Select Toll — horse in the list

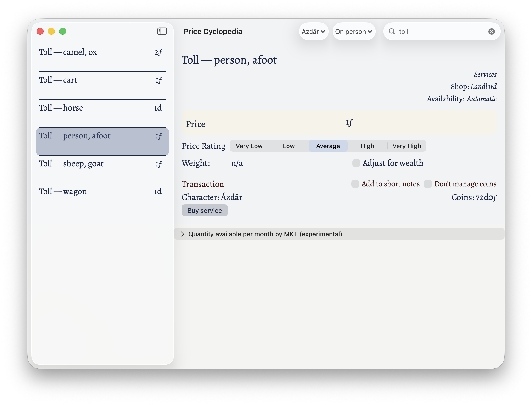(102, 108)
